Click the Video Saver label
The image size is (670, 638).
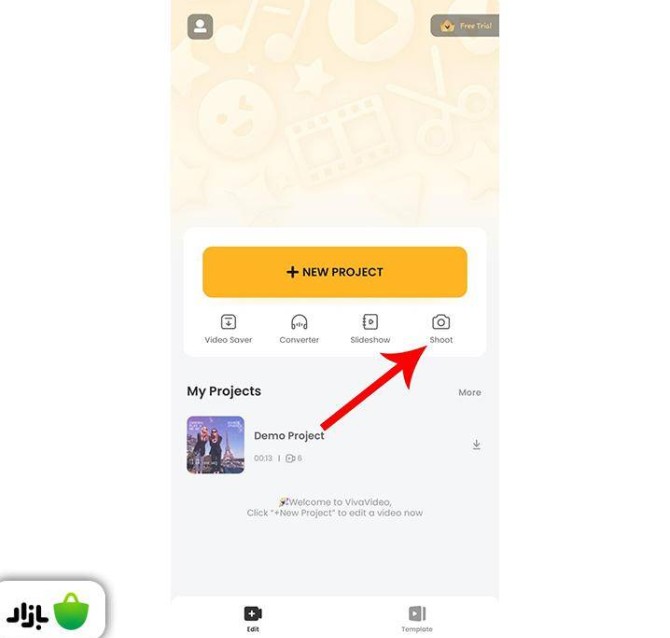[228, 340]
